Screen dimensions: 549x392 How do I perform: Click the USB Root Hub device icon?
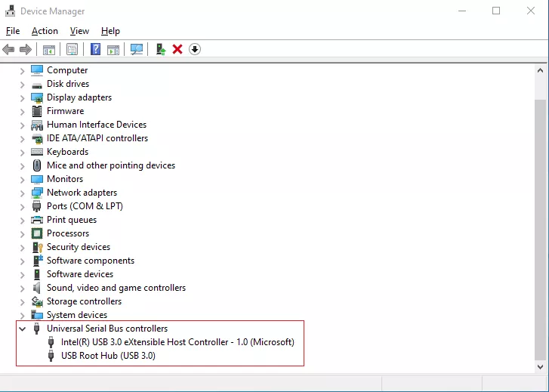pyautogui.click(x=51, y=356)
